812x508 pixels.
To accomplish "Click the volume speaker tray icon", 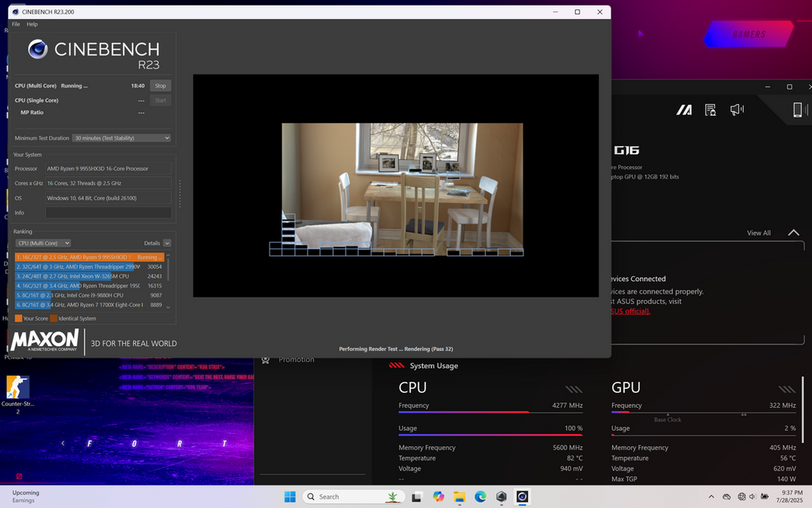I will point(753,497).
